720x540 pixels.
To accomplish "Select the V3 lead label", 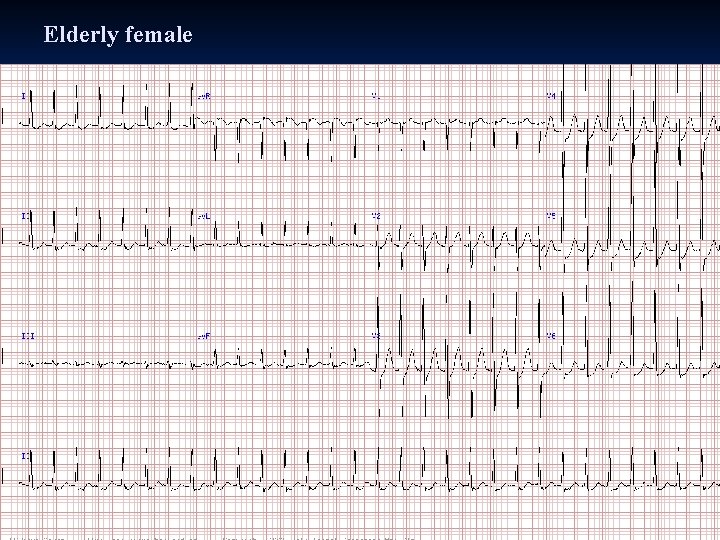I will 376,336.
